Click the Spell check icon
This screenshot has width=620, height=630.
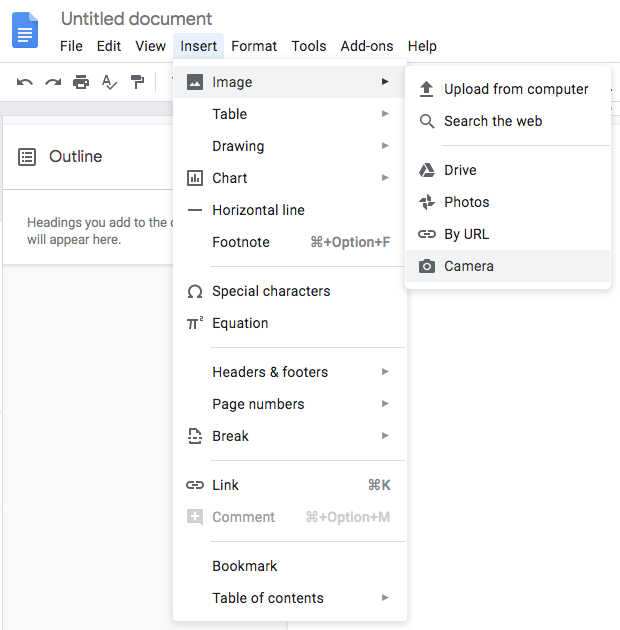(x=109, y=82)
